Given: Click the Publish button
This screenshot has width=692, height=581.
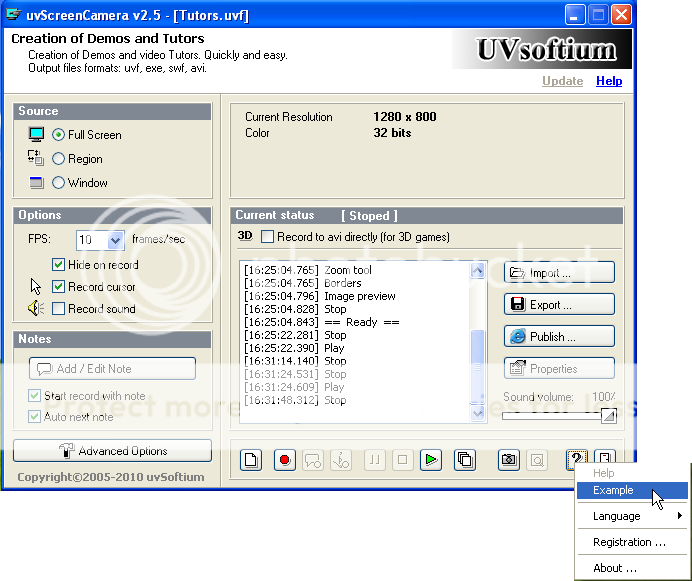Looking at the screenshot, I should click(x=559, y=336).
